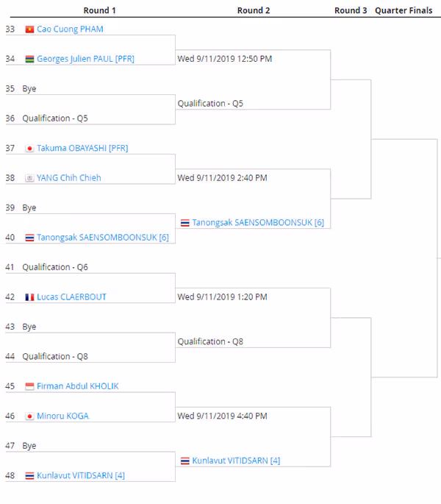Open Round 1 Kunlavut VITIDSARN [4] link
441x504 pixels.
click(x=81, y=475)
